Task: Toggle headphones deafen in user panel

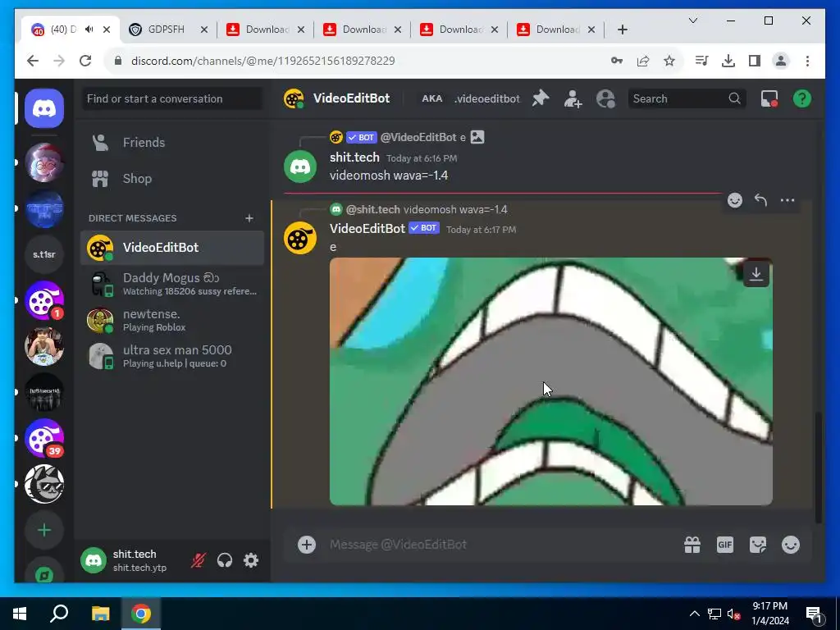Action: pos(225,560)
